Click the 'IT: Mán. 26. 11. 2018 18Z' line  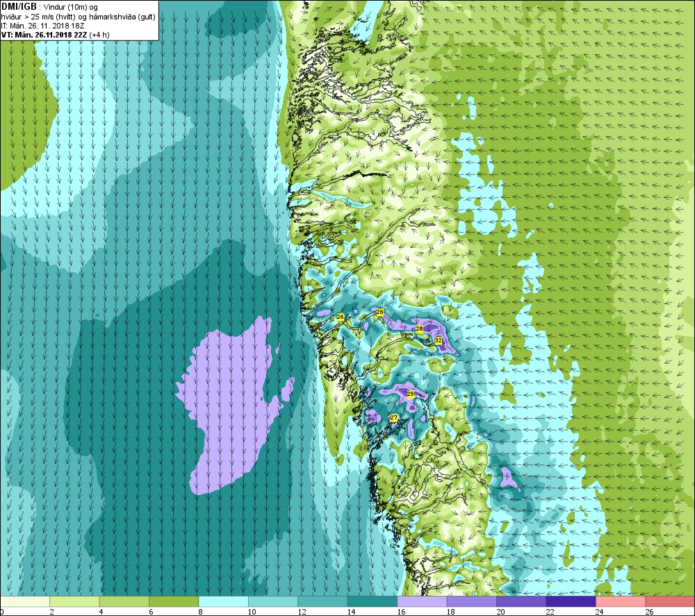(x=42, y=26)
